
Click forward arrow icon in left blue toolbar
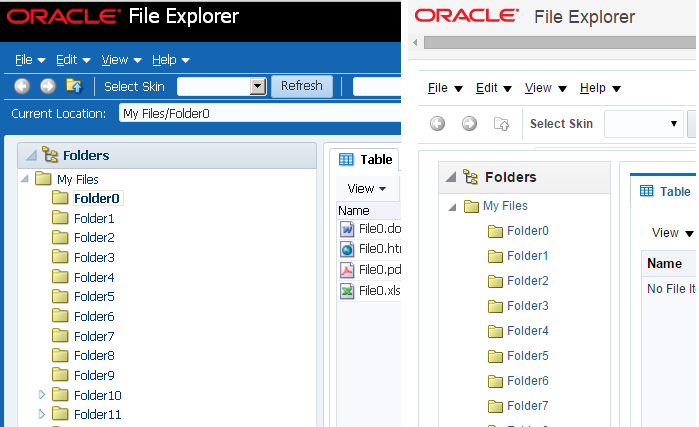pos(48,86)
